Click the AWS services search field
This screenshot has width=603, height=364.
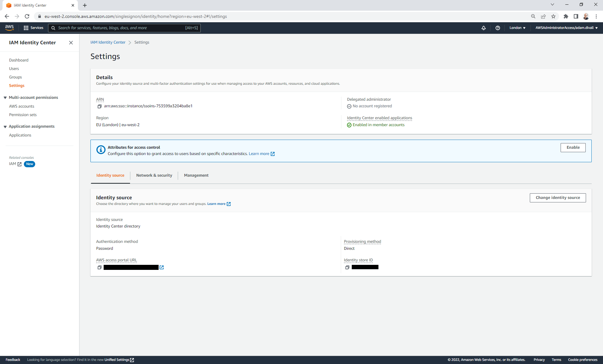point(126,28)
